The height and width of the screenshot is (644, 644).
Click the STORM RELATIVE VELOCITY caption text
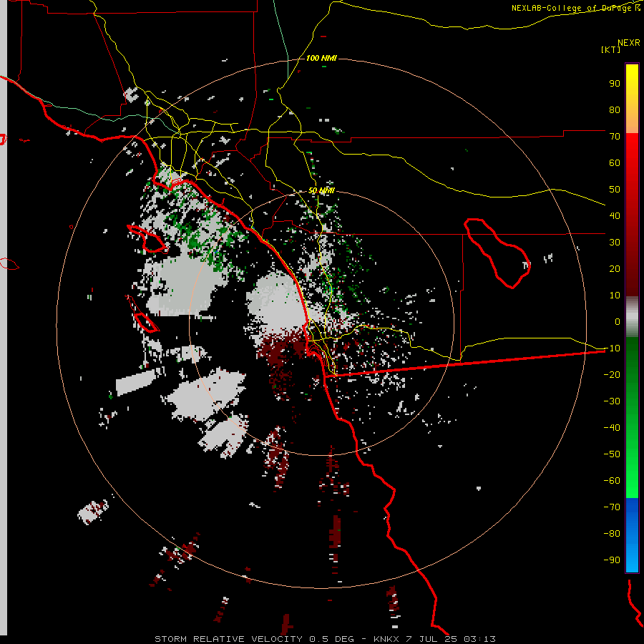[x=228, y=639]
